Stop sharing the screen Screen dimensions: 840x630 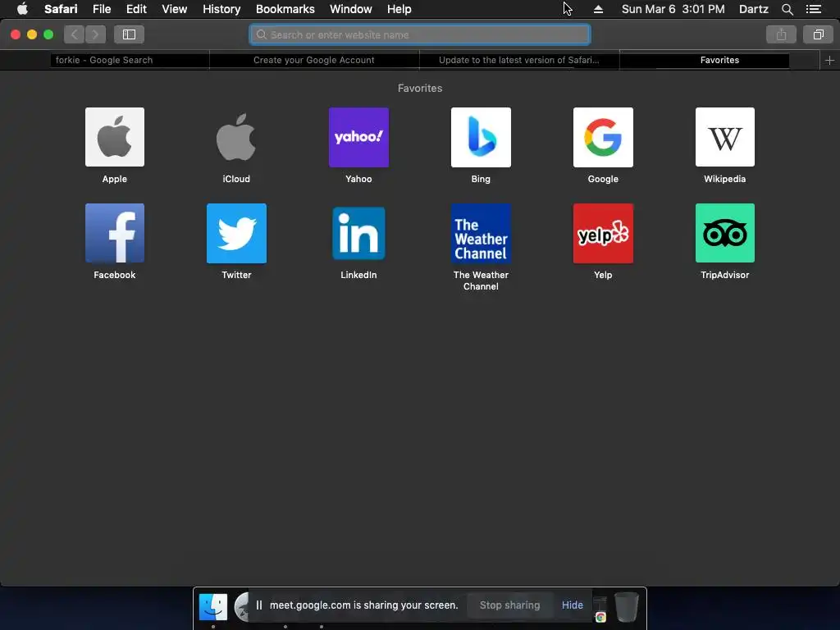coord(509,605)
